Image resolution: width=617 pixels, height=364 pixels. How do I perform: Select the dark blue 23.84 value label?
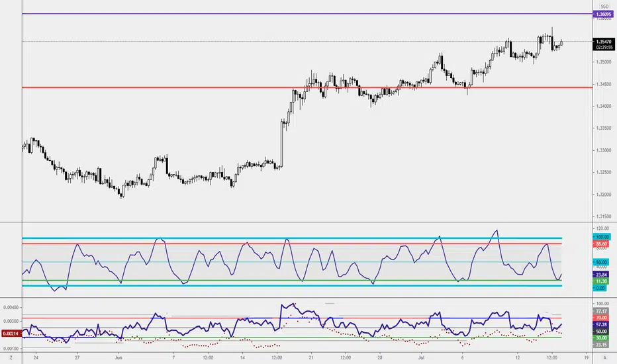click(x=601, y=275)
